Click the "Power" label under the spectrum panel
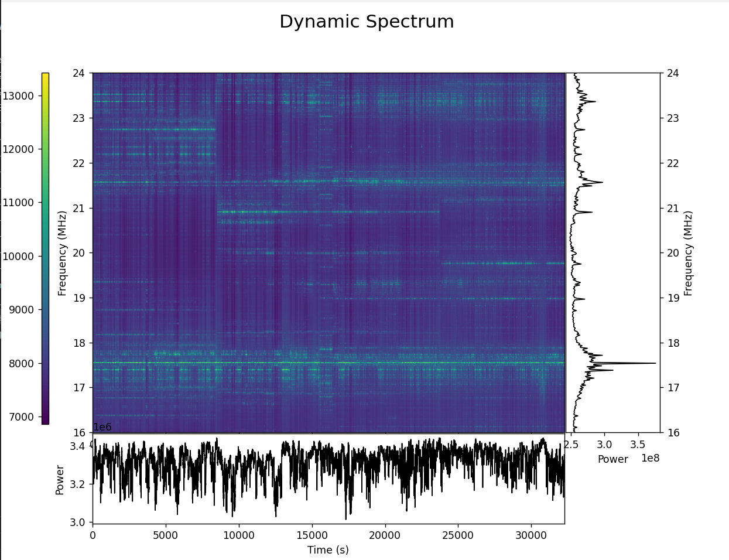Viewport: 729px width, 560px height. pos(612,460)
